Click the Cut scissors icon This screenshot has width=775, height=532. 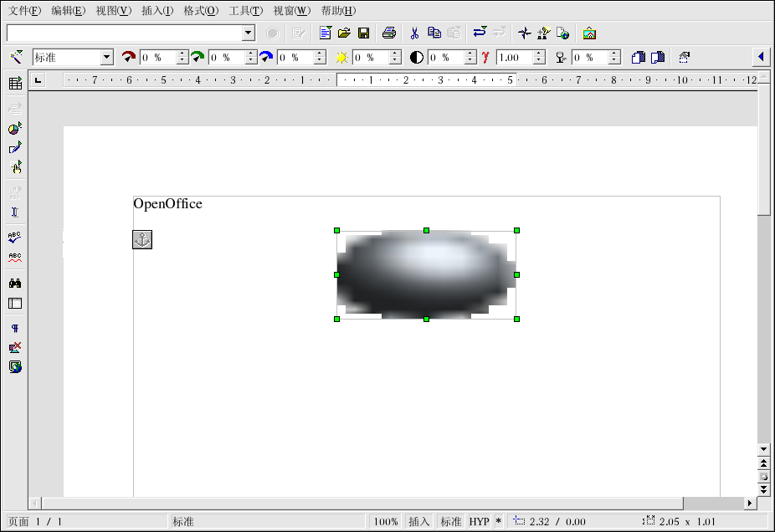point(413,33)
